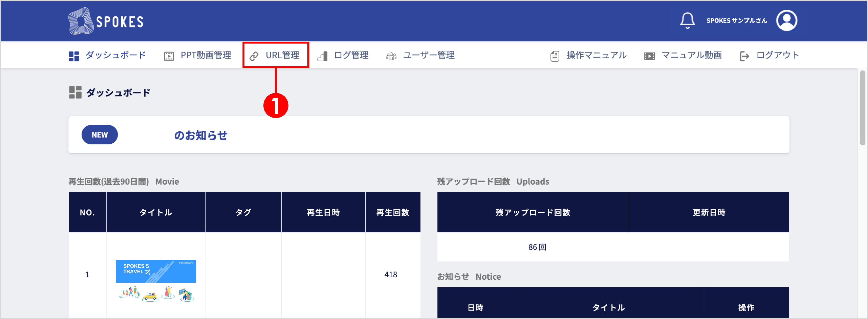Click the 再生回数 column header

[x=392, y=212]
